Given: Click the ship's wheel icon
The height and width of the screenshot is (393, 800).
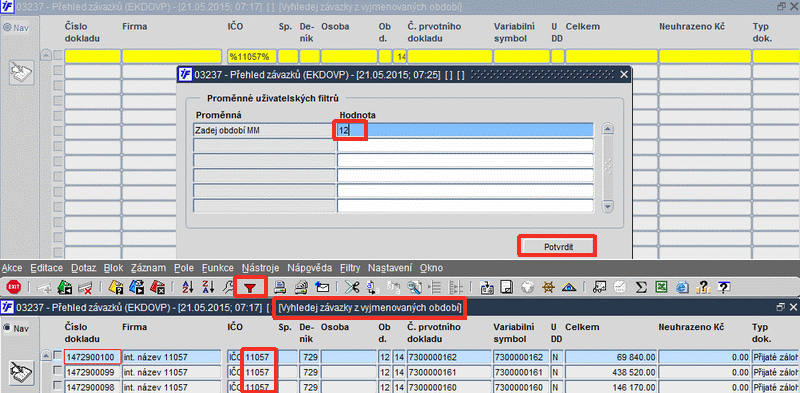Looking at the screenshot, I should tap(548, 287).
